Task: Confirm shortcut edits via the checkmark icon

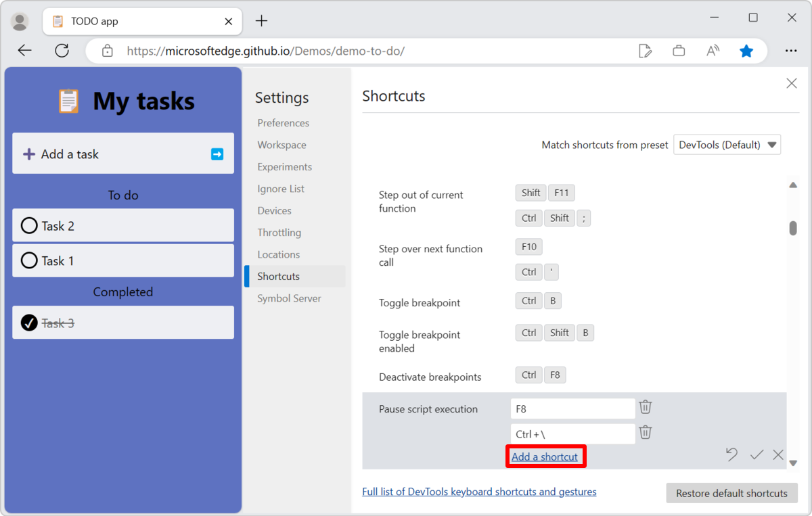Action: pyautogui.click(x=757, y=454)
